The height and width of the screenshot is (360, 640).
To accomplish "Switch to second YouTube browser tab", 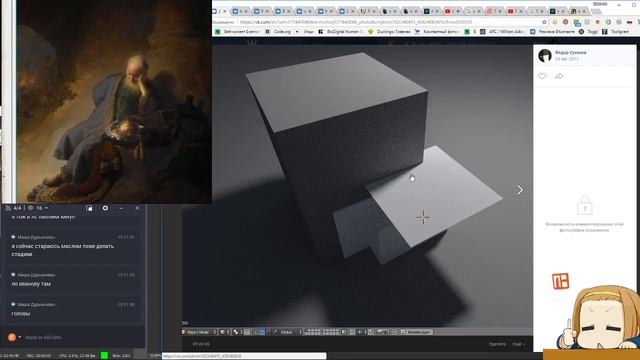I will click(x=515, y=11).
